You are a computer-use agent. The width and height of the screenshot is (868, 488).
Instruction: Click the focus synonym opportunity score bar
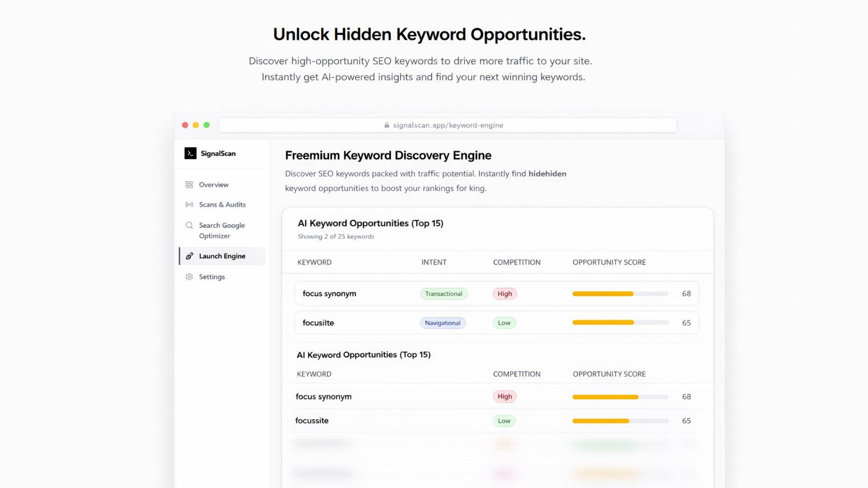point(620,294)
